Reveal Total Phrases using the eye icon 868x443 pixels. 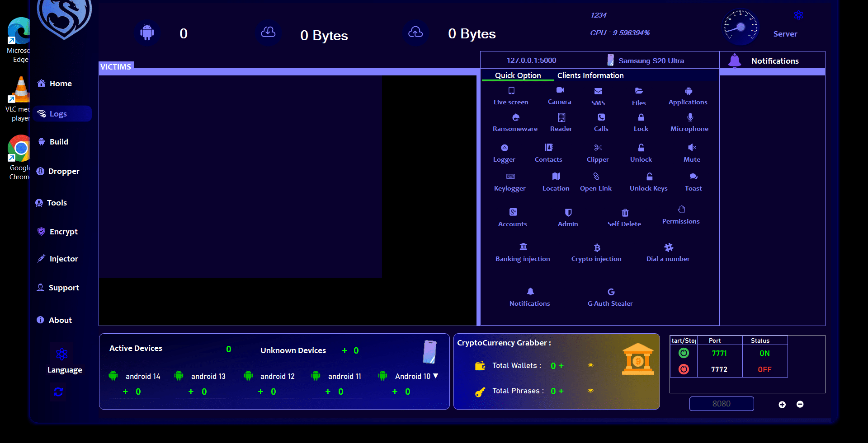(x=590, y=391)
